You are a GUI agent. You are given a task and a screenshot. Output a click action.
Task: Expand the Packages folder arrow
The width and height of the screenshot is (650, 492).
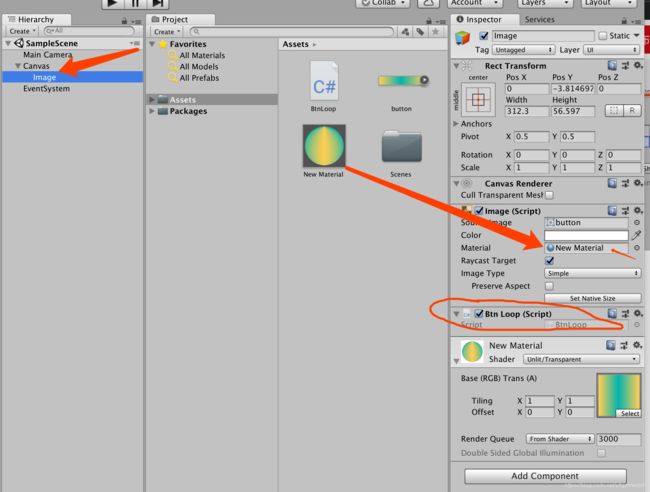(152, 111)
